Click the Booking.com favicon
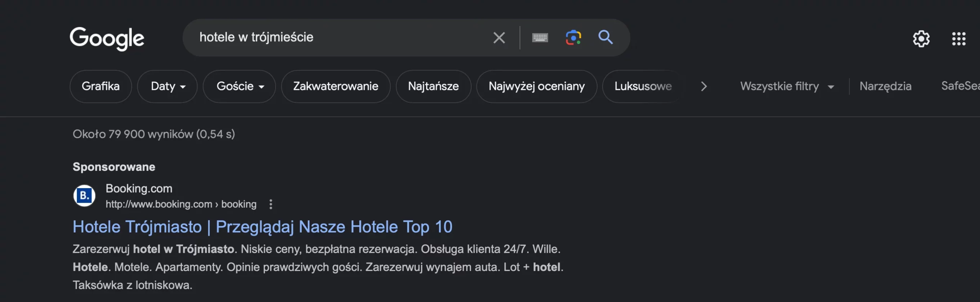 pos(84,196)
